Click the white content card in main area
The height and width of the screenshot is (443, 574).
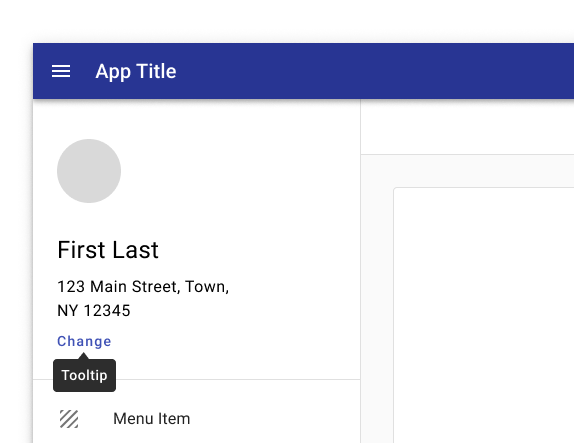(484, 315)
